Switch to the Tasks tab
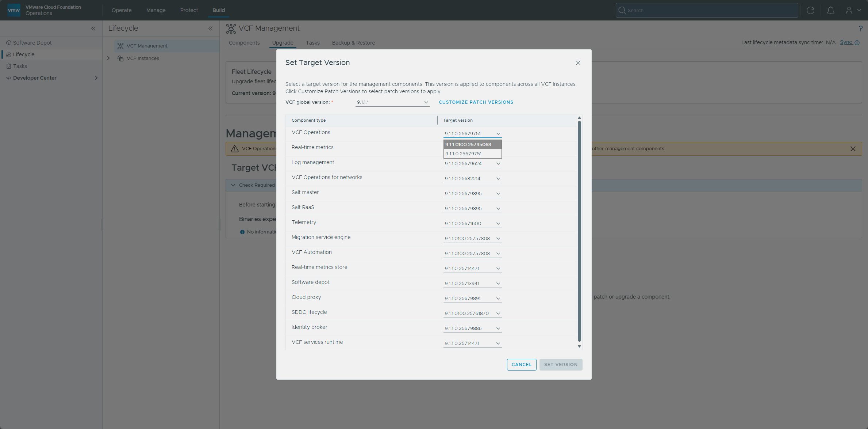Image resolution: width=868 pixels, height=429 pixels. point(312,43)
